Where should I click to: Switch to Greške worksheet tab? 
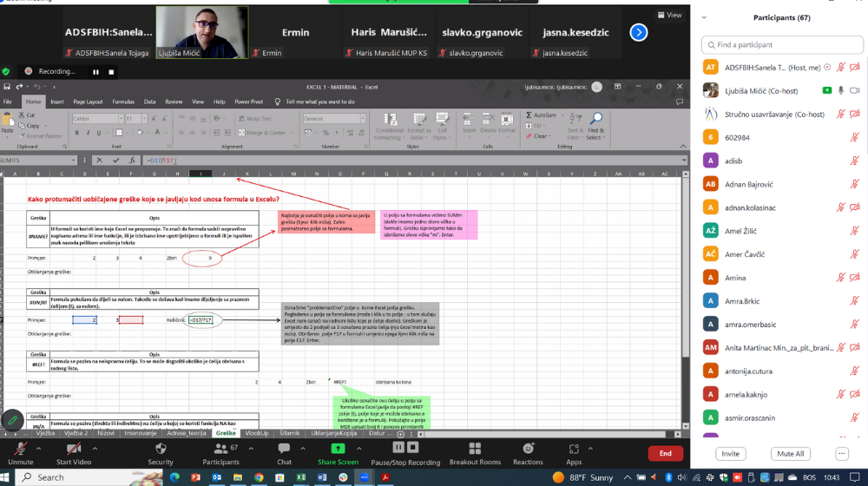[x=226, y=433]
